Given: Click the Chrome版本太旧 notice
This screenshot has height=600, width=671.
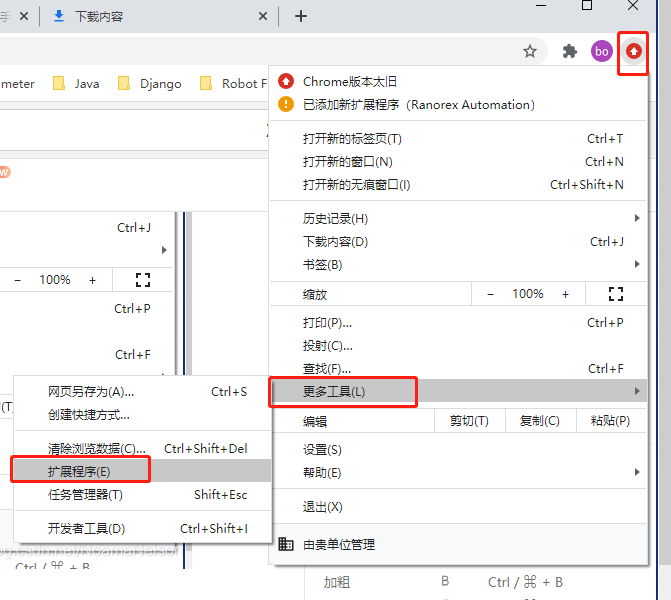Looking at the screenshot, I should point(458,81).
